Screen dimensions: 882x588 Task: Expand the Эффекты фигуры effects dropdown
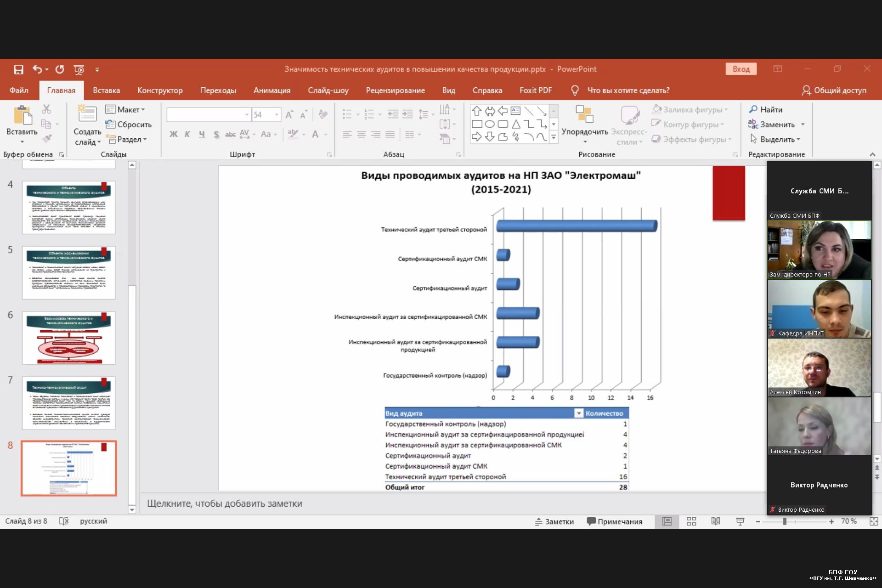[729, 139]
